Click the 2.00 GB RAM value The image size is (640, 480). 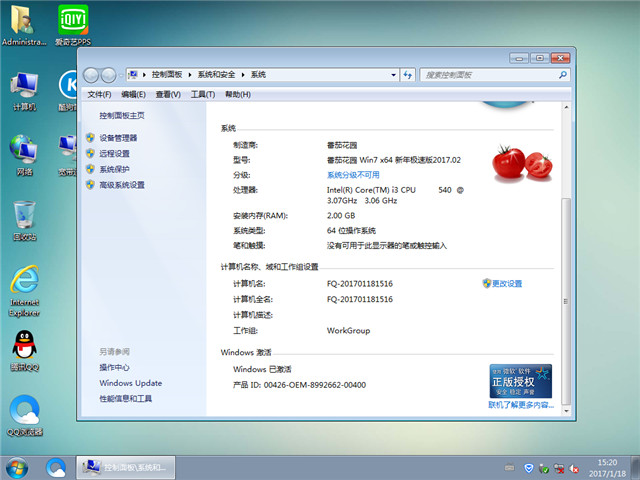click(341, 216)
